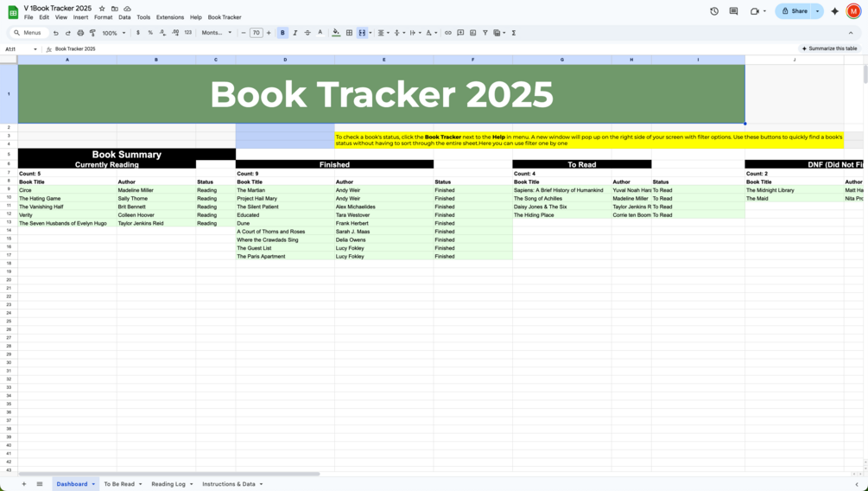This screenshot has height=491, width=868.
Task: Click the Insert comment icon
Action: 460,33
